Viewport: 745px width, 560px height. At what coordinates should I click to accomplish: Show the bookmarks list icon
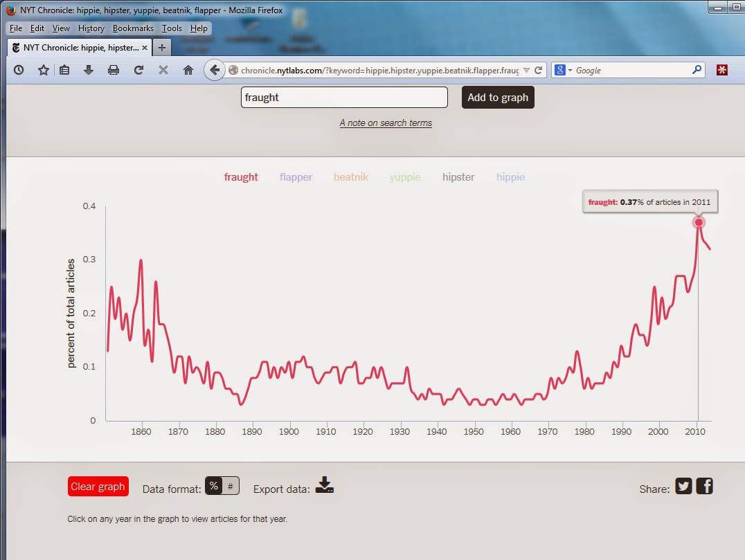(64, 71)
